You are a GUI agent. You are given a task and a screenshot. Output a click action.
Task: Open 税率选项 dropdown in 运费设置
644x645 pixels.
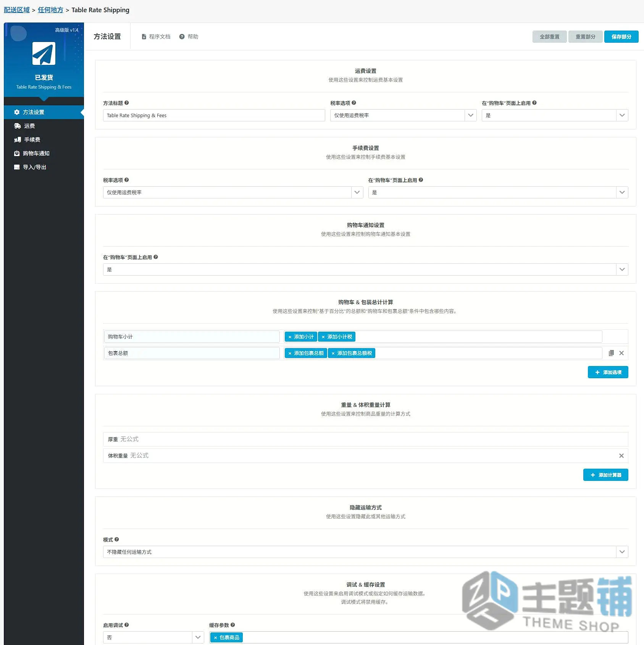click(x=403, y=115)
